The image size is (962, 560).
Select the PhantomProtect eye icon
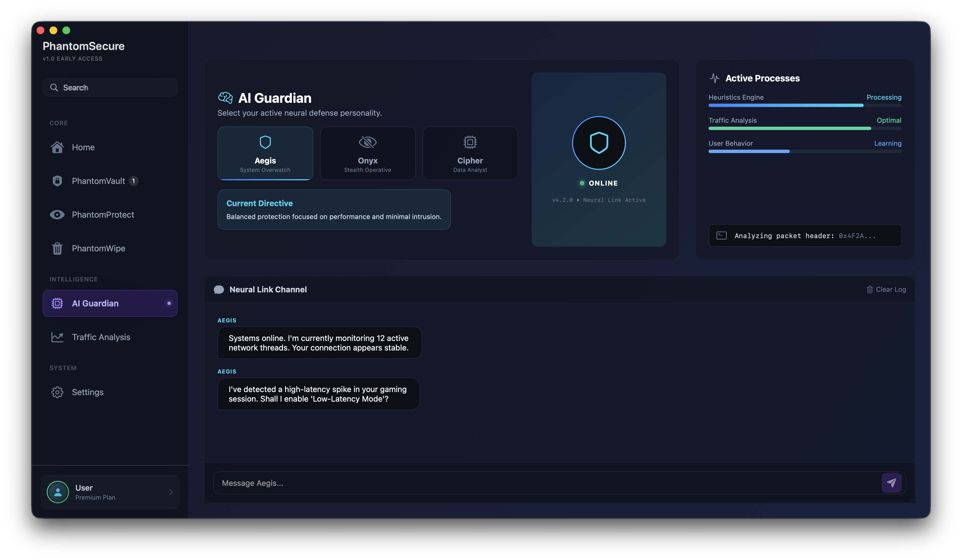57,214
